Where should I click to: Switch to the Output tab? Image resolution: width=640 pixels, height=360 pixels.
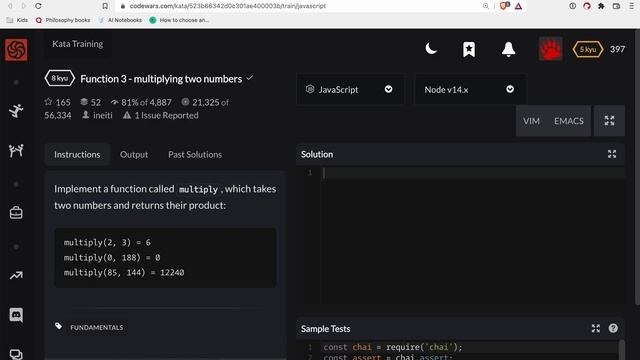pos(134,154)
